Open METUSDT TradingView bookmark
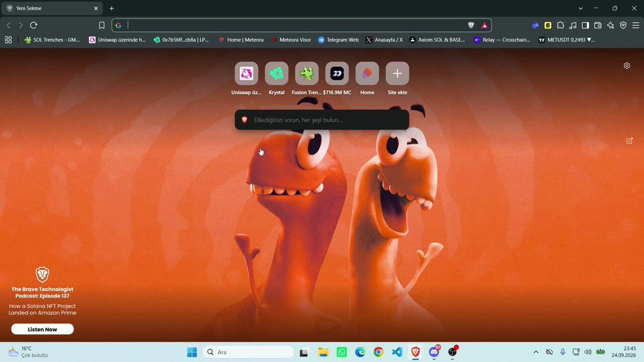 (567, 40)
